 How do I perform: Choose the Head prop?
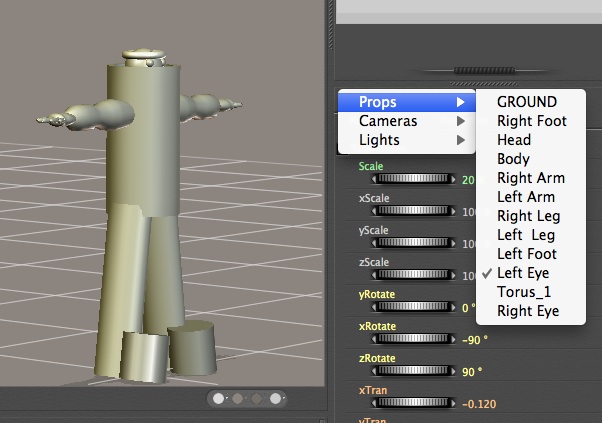pos(513,140)
